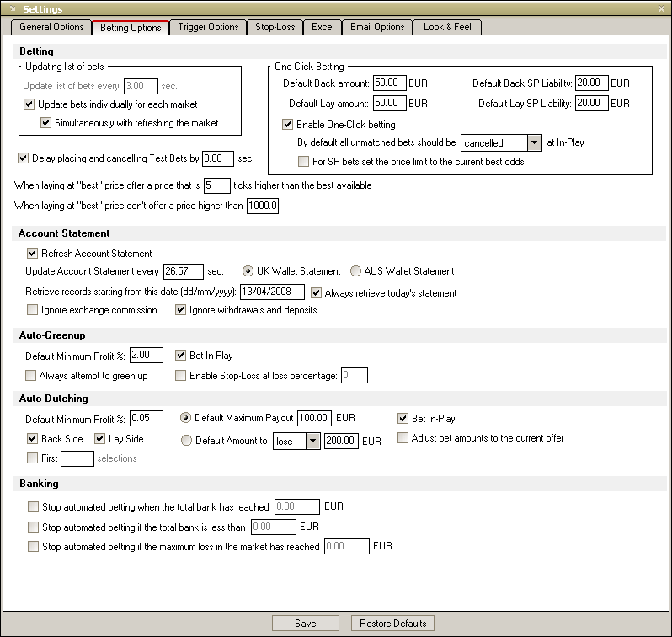Click Default Back amount field
This screenshot has width=672, height=637.
(390, 83)
